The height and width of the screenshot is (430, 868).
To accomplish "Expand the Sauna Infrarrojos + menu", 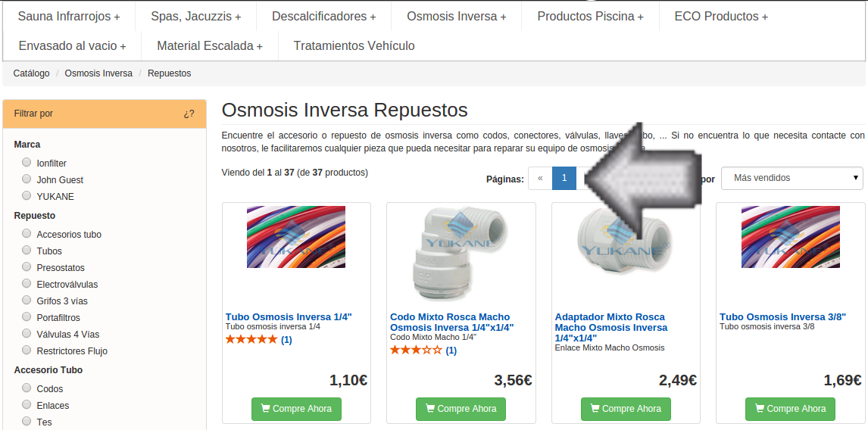I will click(69, 17).
